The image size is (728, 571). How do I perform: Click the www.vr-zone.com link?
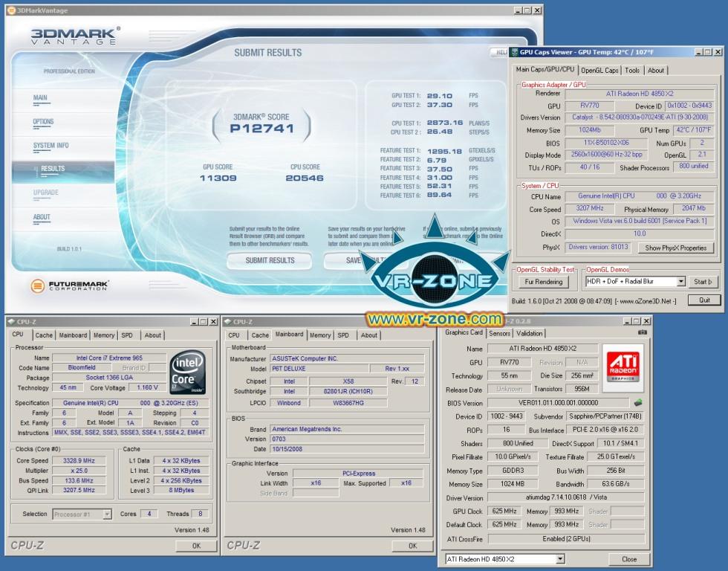tap(435, 319)
